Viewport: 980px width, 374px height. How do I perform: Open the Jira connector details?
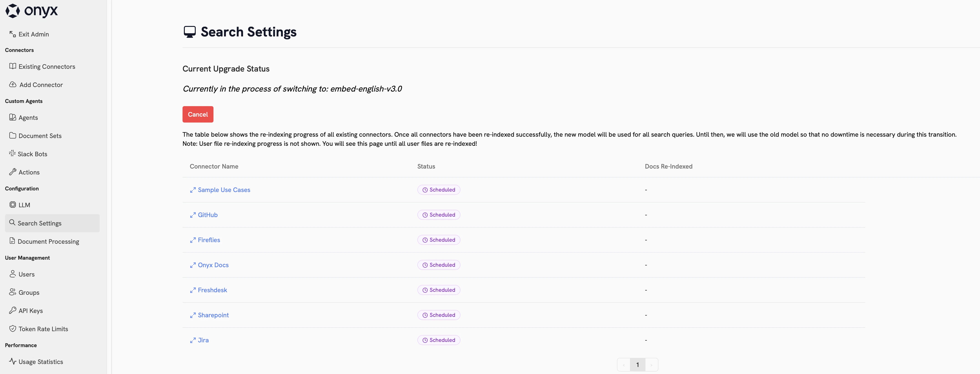(203, 340)
